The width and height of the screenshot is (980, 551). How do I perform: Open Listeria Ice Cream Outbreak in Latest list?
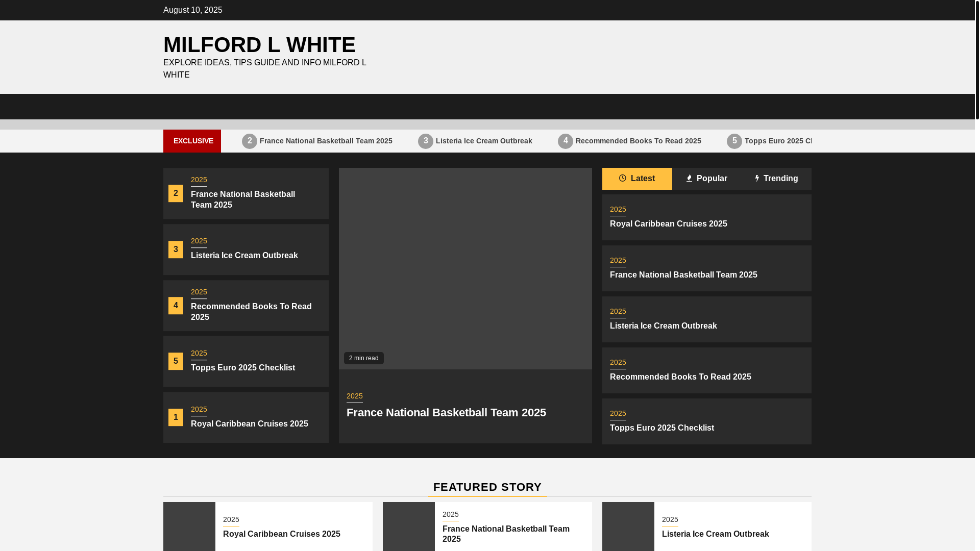[664, 325]
